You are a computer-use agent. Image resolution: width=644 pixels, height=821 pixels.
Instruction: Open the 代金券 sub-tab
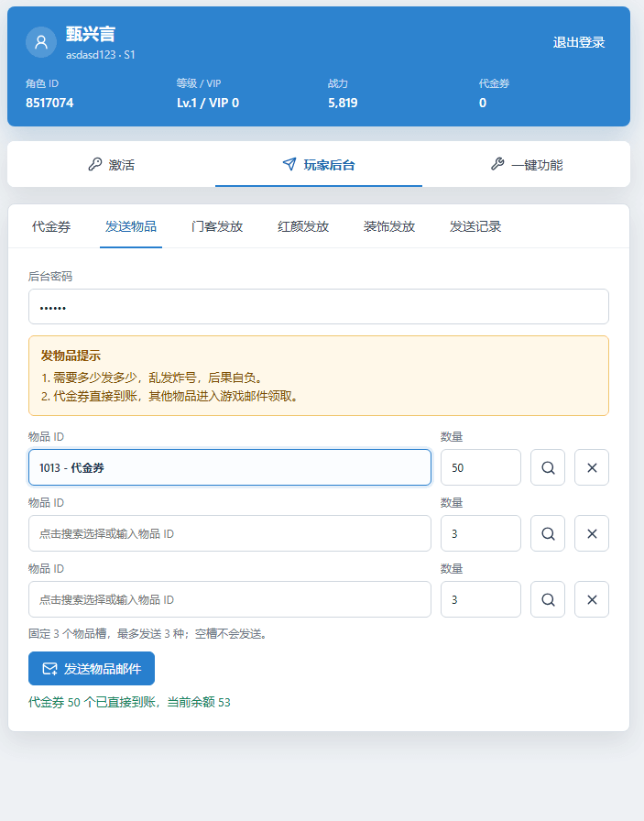(51, 226)
